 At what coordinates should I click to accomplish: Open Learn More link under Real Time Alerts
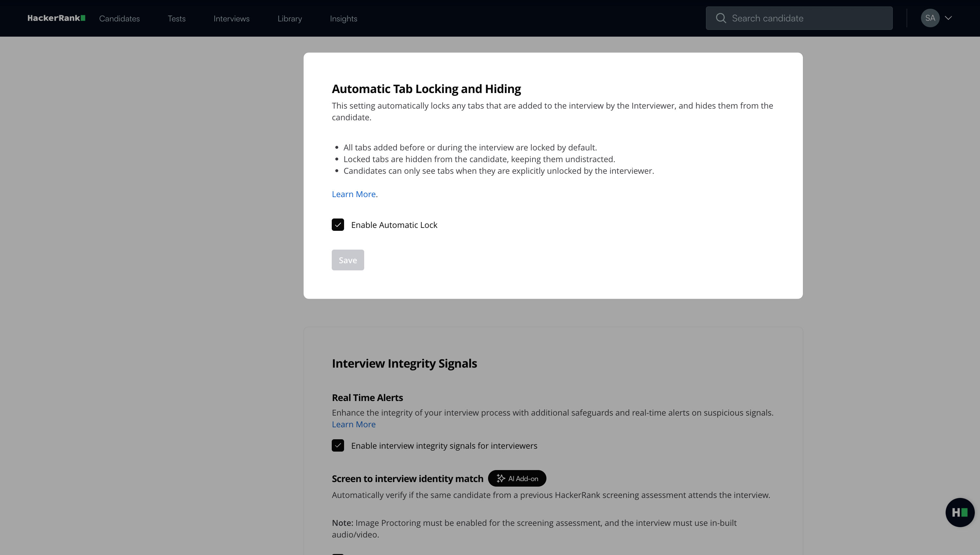tap(353, 425)
